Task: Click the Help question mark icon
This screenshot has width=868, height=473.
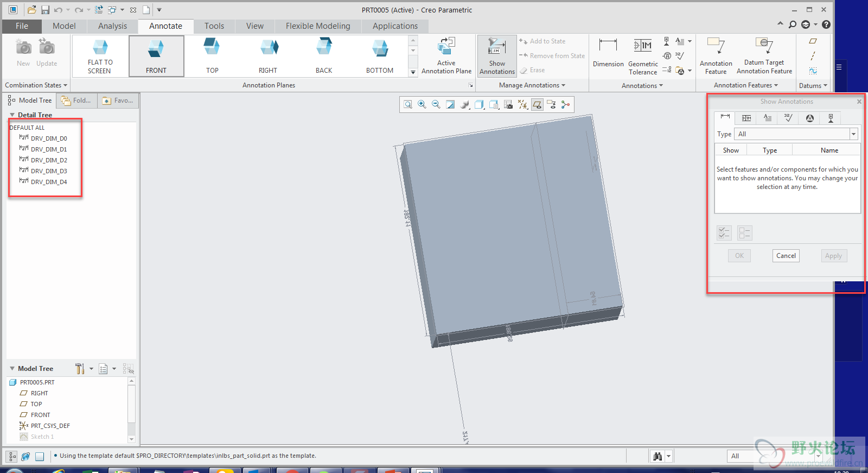Action: [x=826, y=24]
